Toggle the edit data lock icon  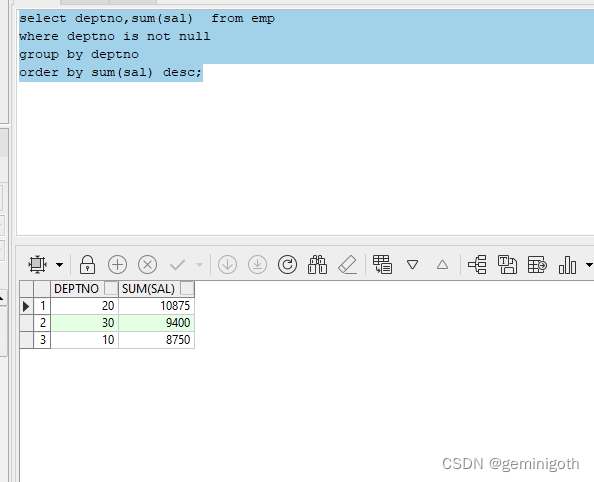pos(87,264)
